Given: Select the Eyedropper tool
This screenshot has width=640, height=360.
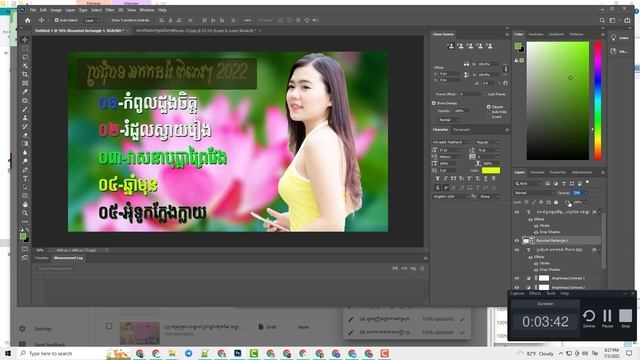Looking at the screenshot, I should [25, 91].
